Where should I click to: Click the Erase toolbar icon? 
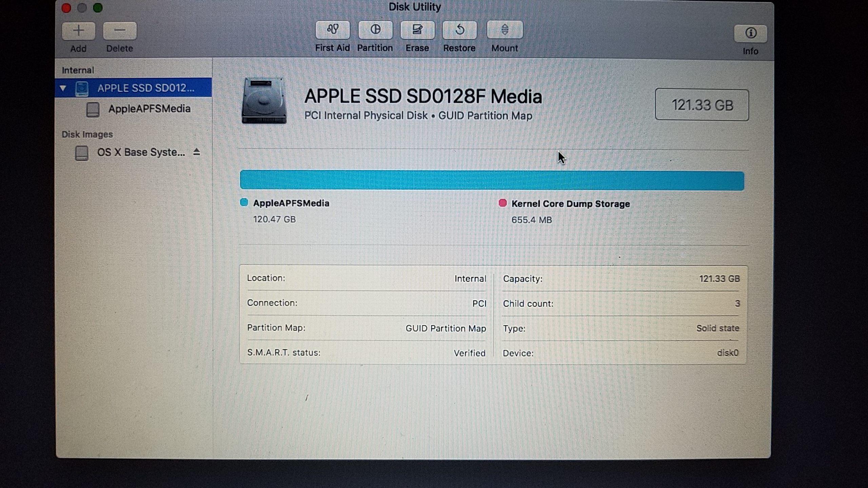click(x=417, y=30)
